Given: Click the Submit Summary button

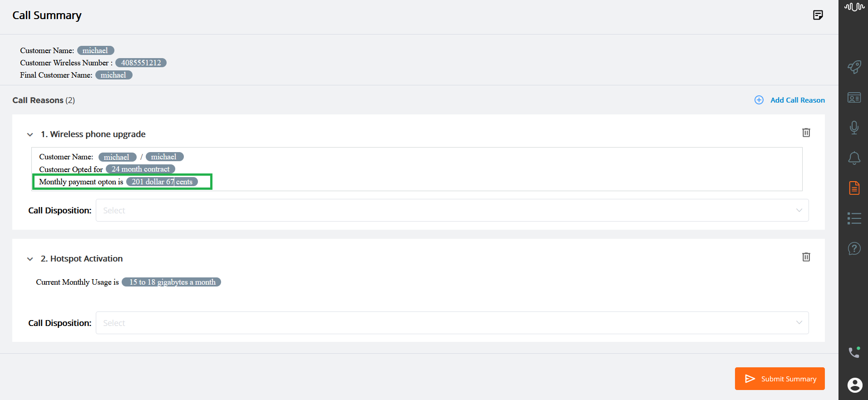Looking at the screenshot, I should click(x=779, y=379).
